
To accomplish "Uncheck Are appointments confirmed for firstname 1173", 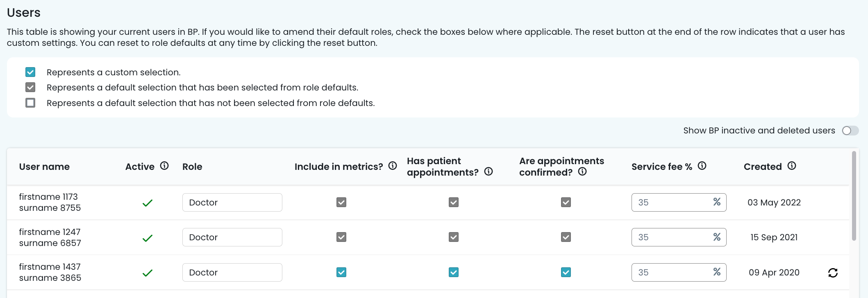I will tap(566, 202).
